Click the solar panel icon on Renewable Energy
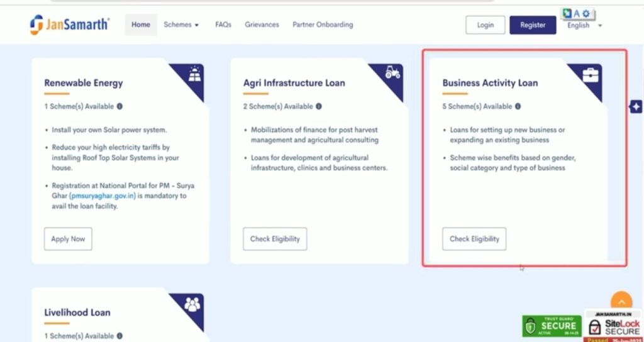The image size is (644, 342). (x=194, y=75)
